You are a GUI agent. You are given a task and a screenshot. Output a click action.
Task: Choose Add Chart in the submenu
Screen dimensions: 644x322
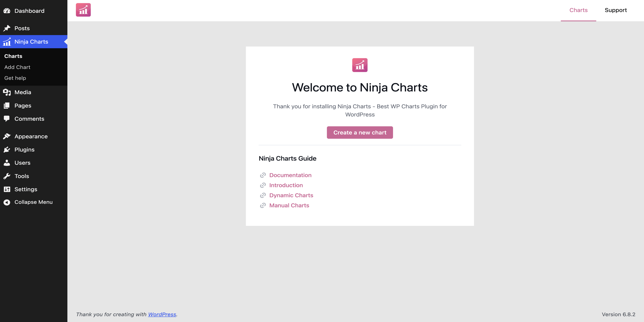[x=17, y=67]
